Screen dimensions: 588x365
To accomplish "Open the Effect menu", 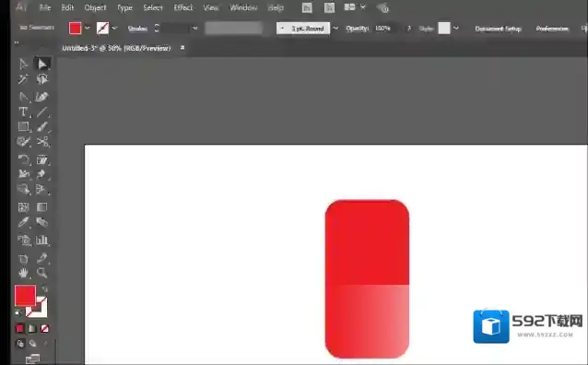I will (183, 7).
